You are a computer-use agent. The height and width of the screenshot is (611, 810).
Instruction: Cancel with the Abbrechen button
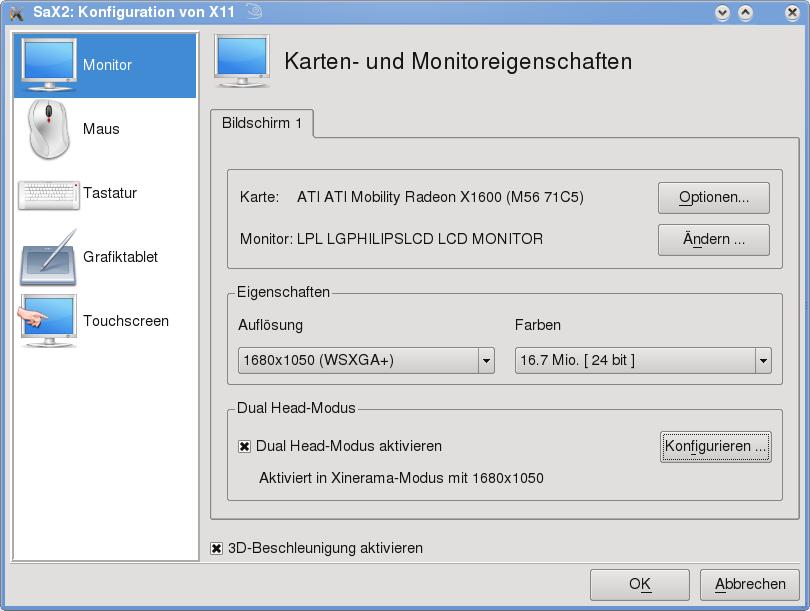[750, 585]
